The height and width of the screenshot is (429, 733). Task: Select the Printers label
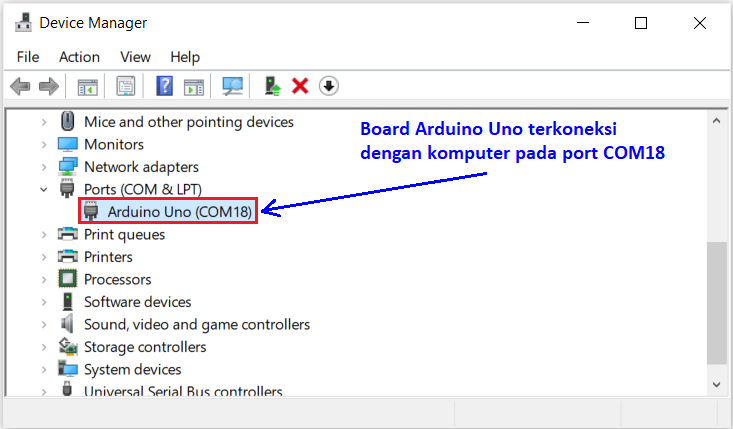(108, 257)
